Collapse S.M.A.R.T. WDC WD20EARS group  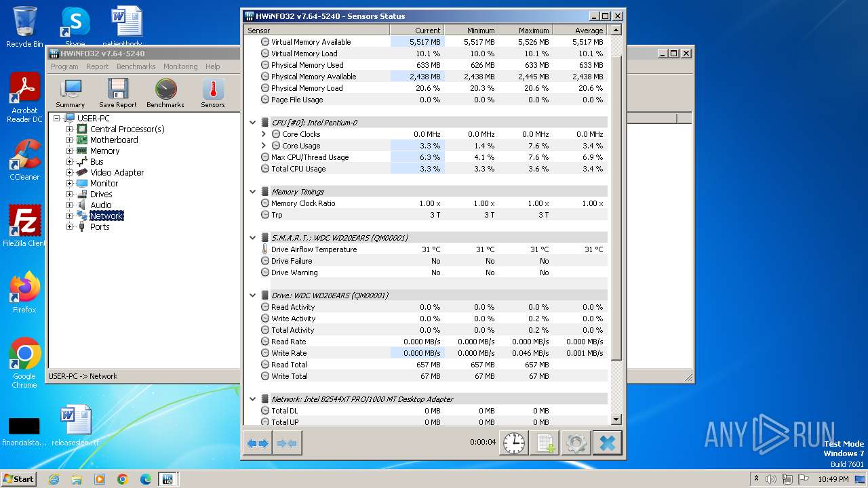click(252, 238)
